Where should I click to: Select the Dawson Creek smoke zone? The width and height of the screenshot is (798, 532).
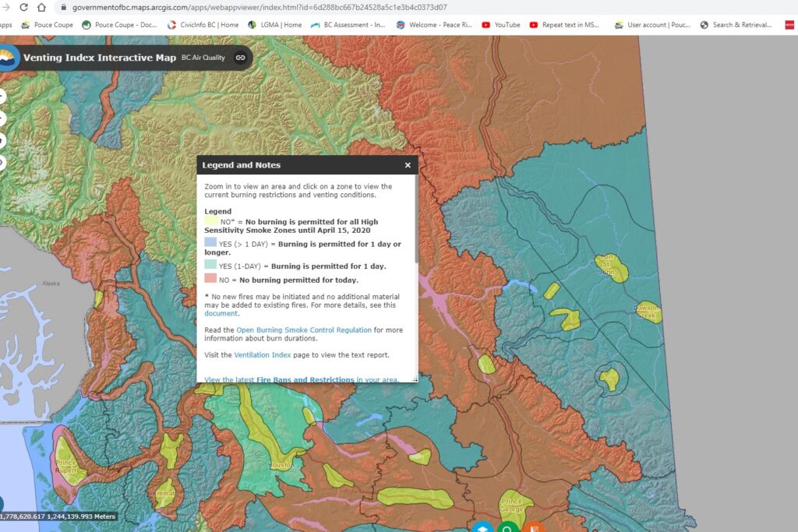click(649, 312)
